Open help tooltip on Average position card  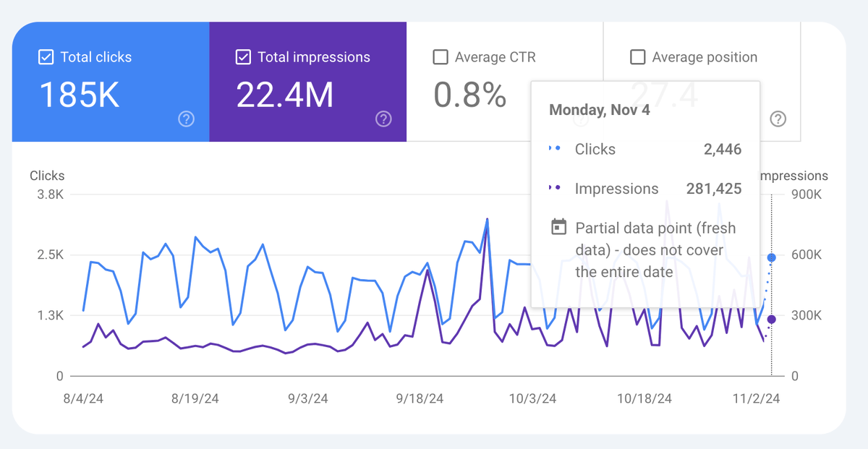coord(778,119)
